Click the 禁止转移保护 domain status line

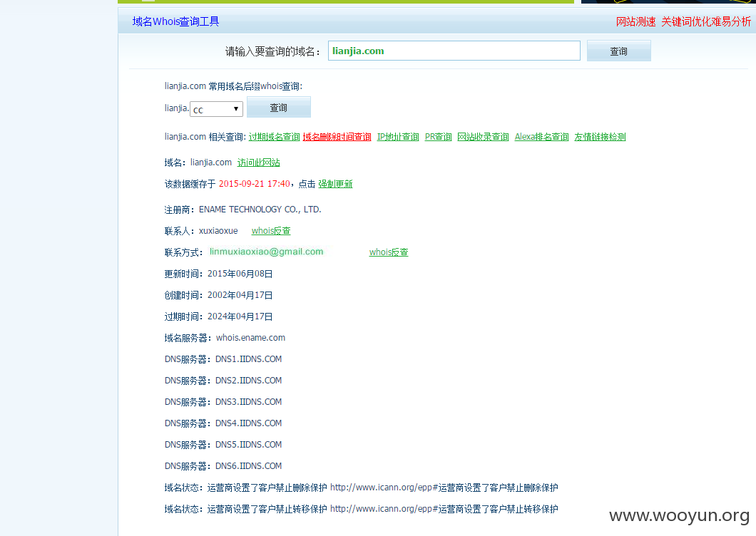coord(361,508)
